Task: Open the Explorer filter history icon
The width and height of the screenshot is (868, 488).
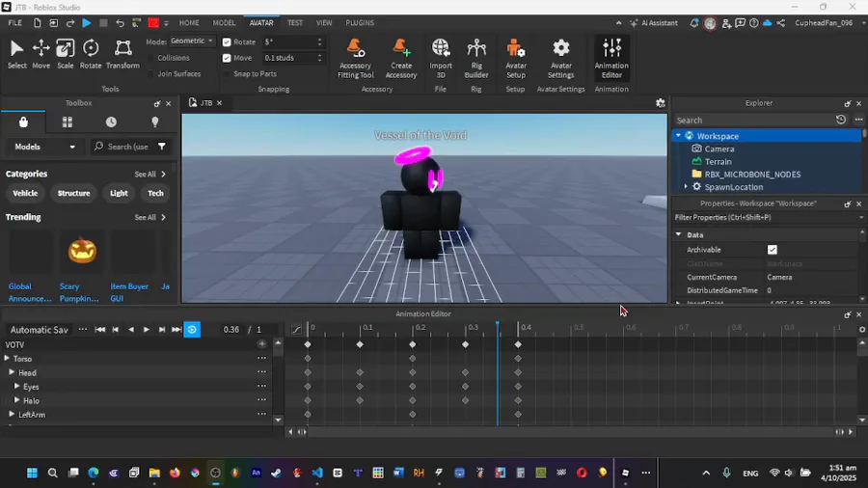Action: pos(841,120)
